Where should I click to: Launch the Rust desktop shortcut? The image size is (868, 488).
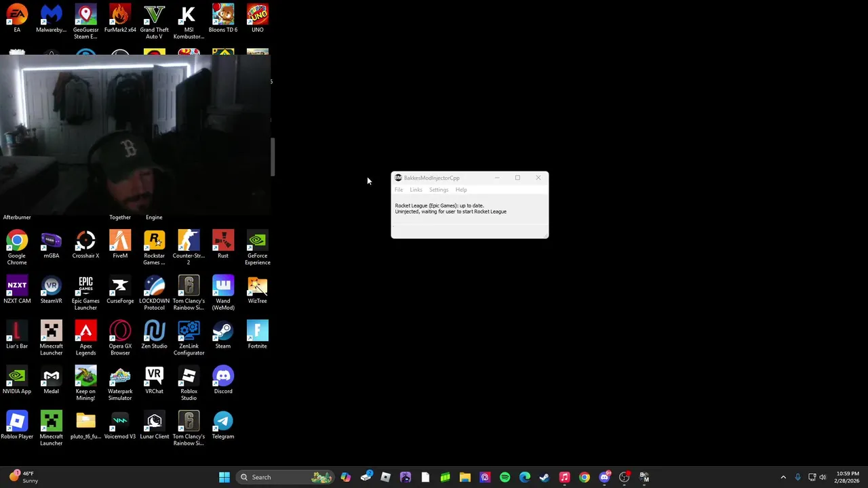click(223, 244)
